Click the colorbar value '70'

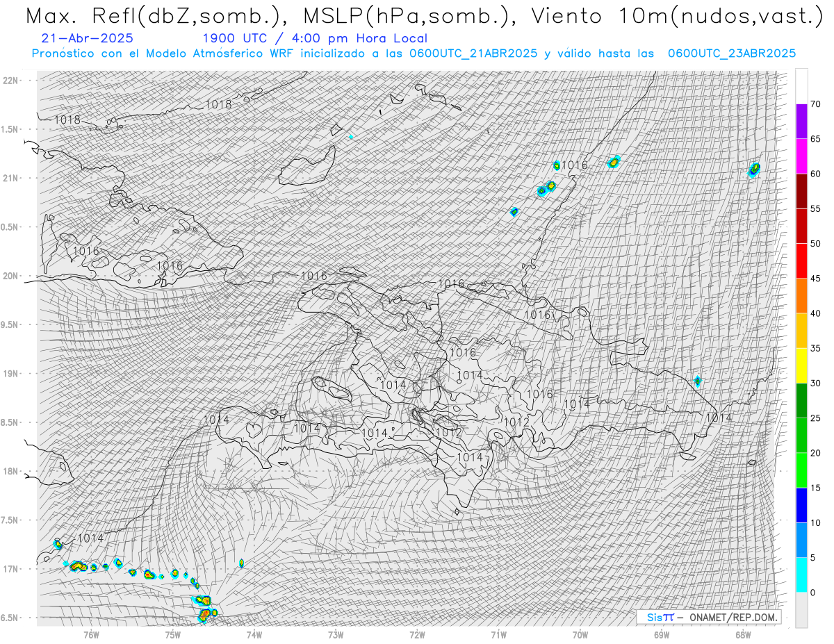pos(815,104)
